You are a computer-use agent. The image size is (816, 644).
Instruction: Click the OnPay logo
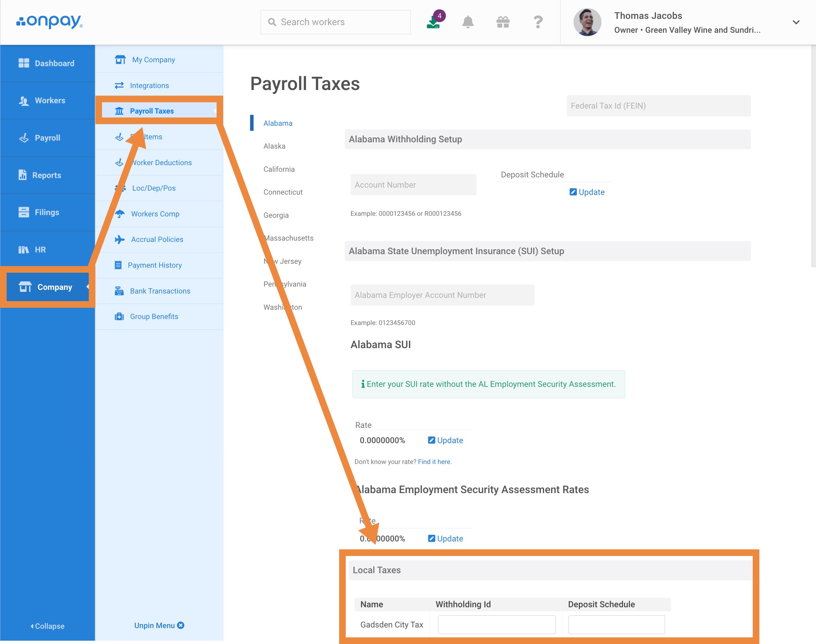tap(49, 22)
